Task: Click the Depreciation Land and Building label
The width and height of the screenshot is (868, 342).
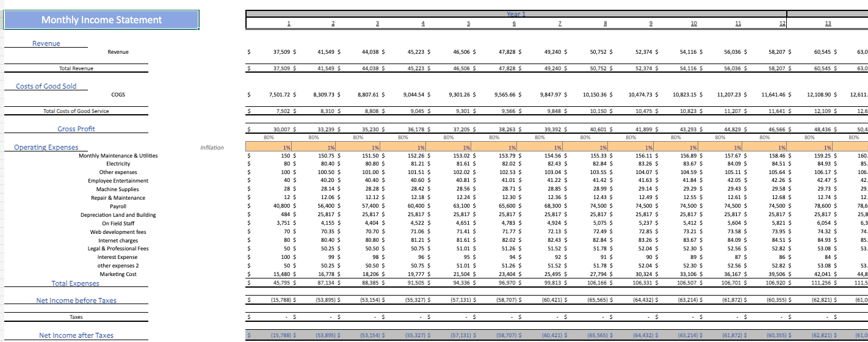Action: 118,215
